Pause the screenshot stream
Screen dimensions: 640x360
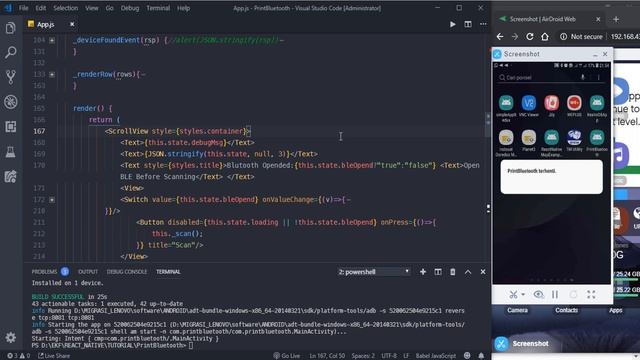tap(555, 295)
